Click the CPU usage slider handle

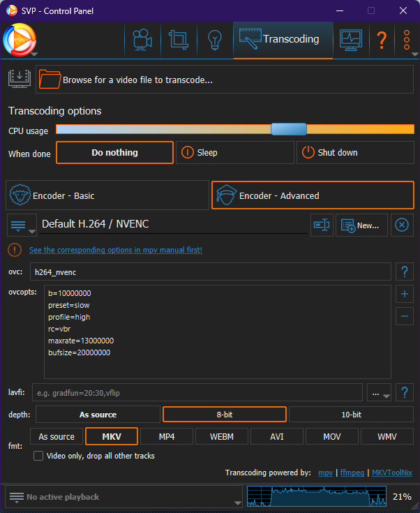click(x=288, y=129)
